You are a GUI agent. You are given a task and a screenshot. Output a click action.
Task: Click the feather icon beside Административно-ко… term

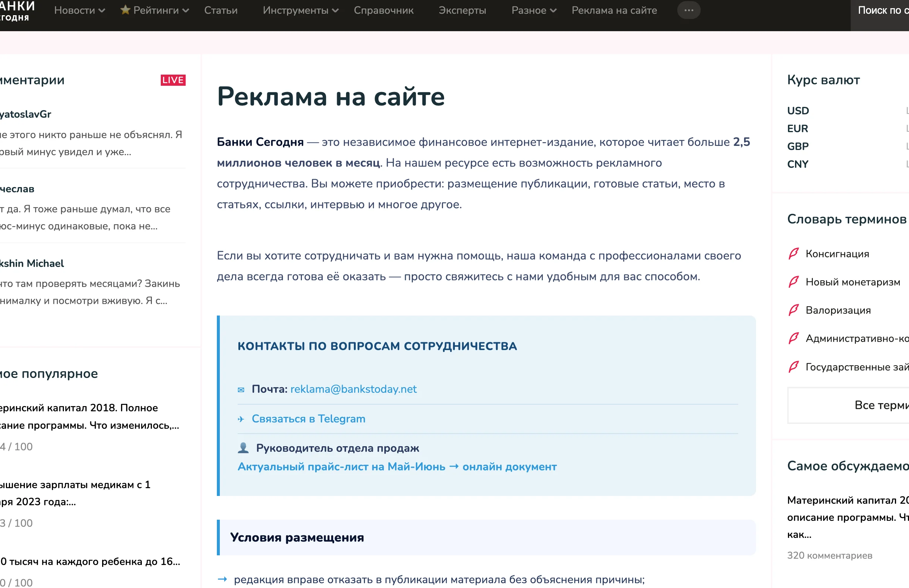pyautogui.click(x=794, y=338)
